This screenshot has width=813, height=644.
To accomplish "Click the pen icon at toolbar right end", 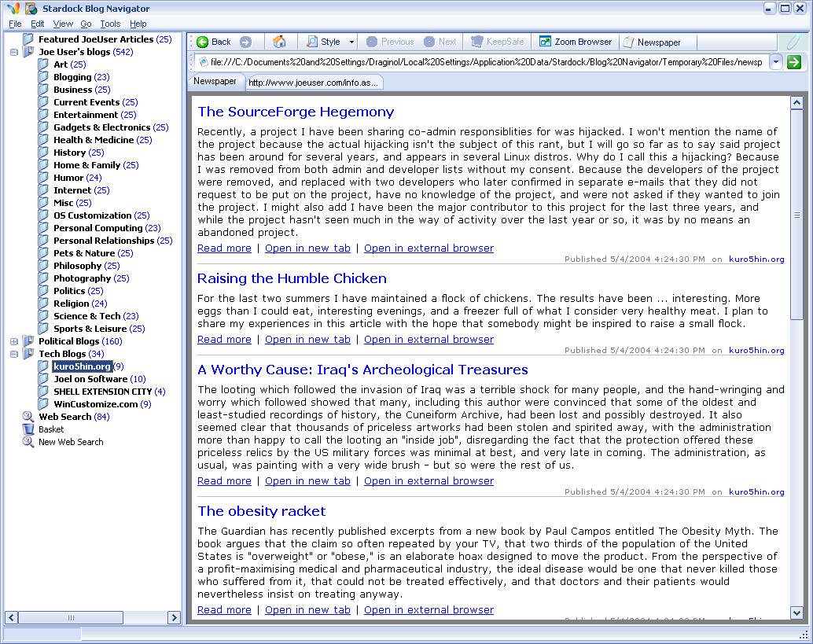I will click(x=794, y=42).
